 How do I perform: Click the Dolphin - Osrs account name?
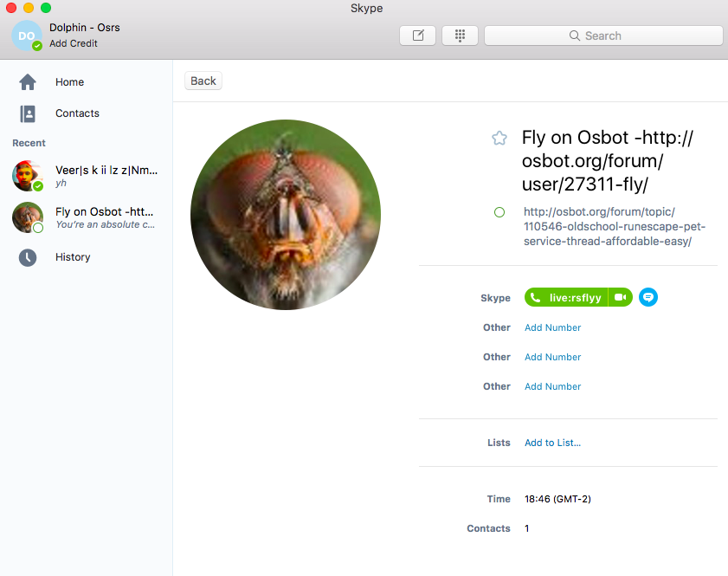coord(85,28)
